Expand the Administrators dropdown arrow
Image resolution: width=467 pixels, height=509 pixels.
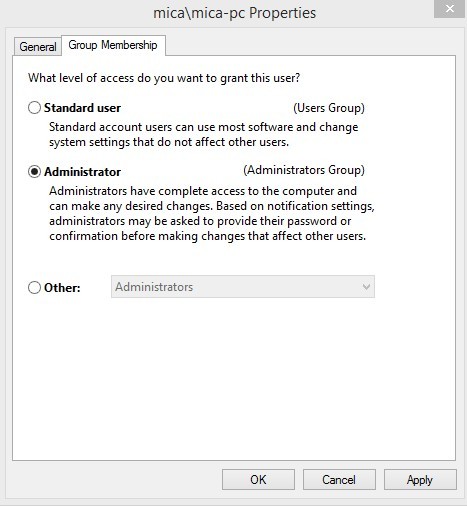pyautogui.click(x=366, y=287)
